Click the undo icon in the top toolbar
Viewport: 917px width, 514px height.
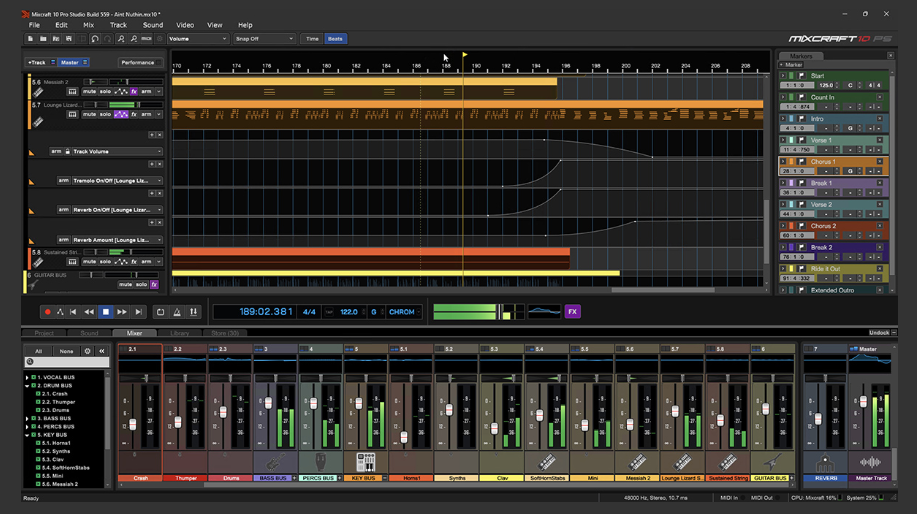95,39
